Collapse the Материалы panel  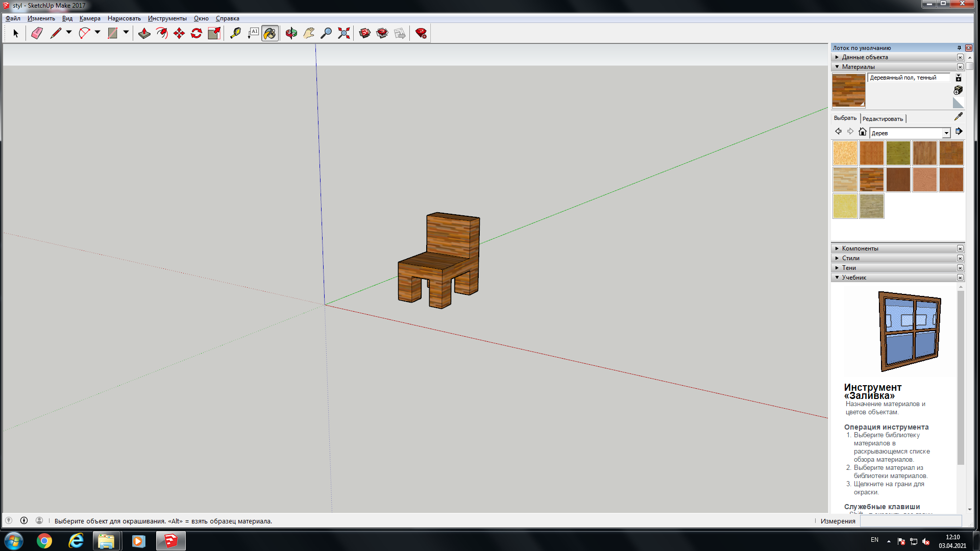click(x=897, y=67)
